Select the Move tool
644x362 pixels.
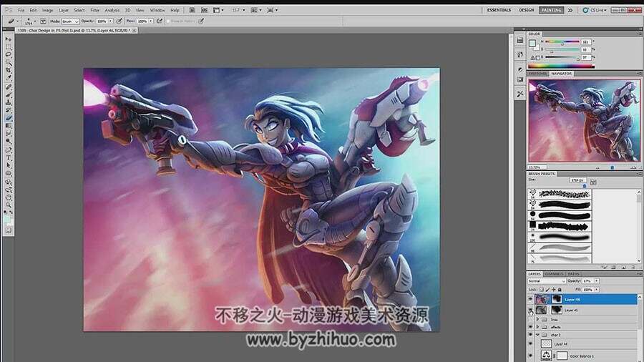(x=8, y=39)
